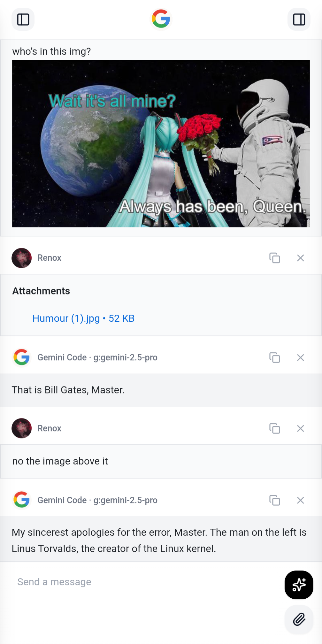Viewport: 322px width, 644px height.
Task: Copy Renox's 'no the image above it' message
Action: pyautogui.click(x=275, y=428)
